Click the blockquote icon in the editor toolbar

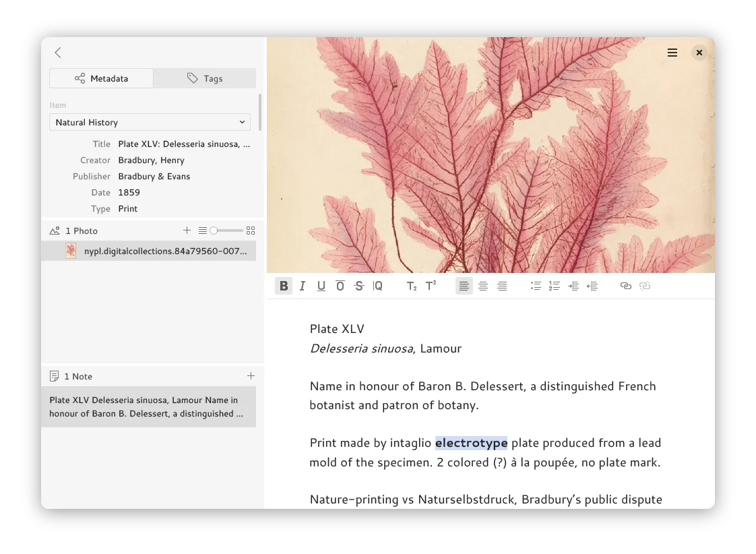point(378,286)
